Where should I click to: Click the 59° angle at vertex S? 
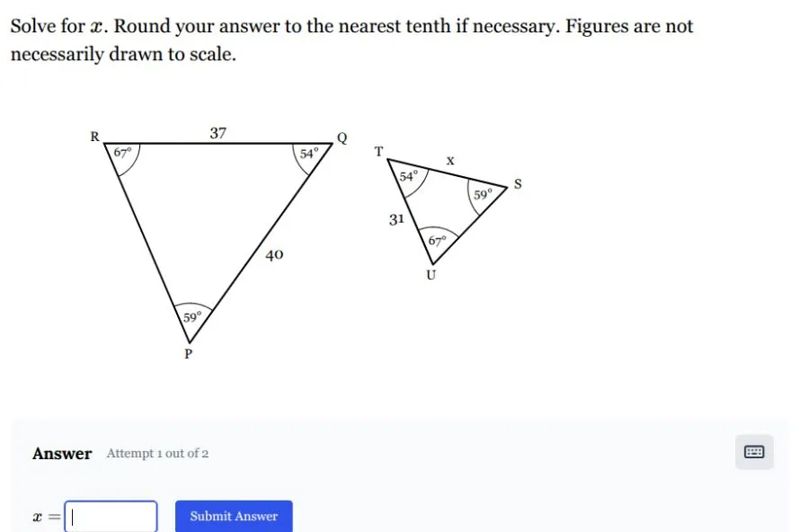(x=484, y=193)
